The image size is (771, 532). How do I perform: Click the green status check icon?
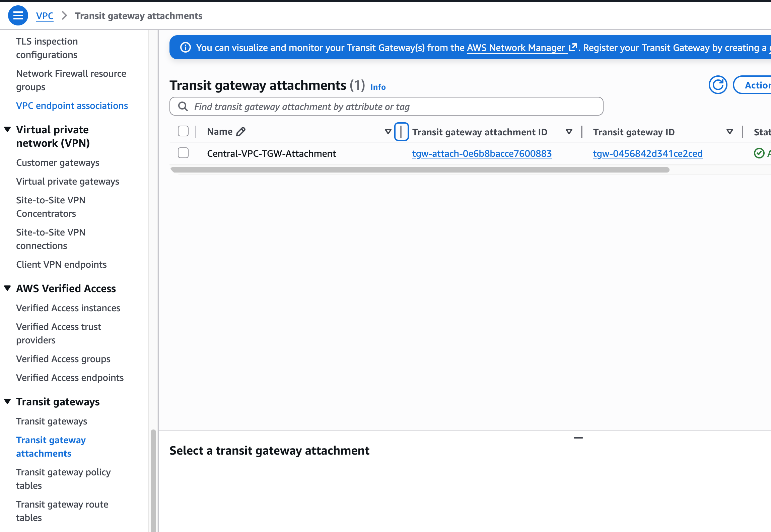pos(759,153)
